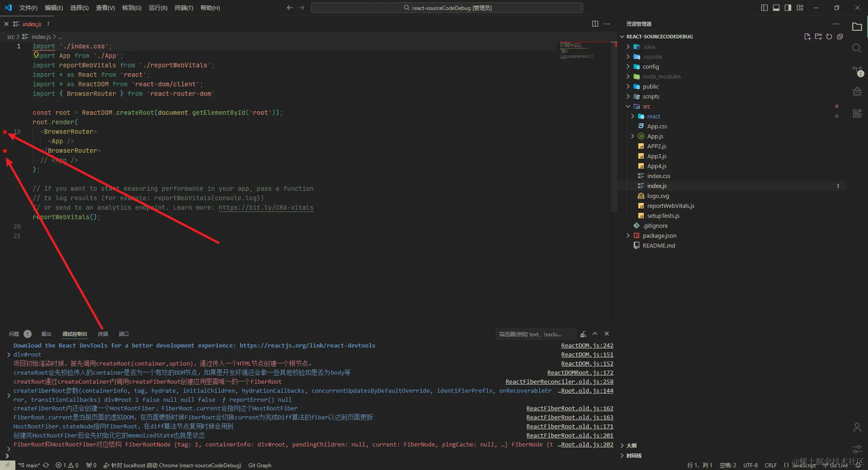
Task: Clear the debug console output
Action: click(x=583, y=334)
